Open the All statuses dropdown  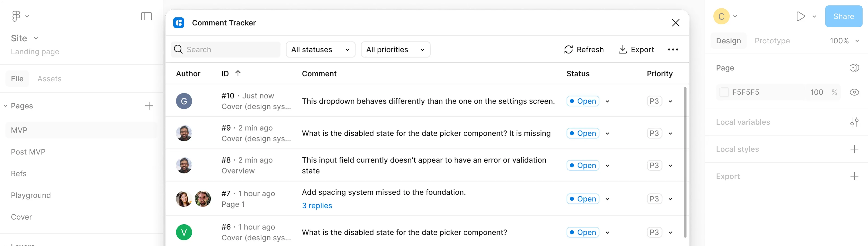click(x=320, y=49)
